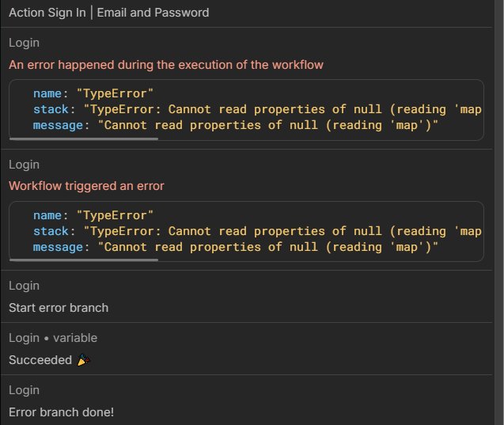Select the 'Start error branch' log entry
The image size is (504, 425).
59,308
